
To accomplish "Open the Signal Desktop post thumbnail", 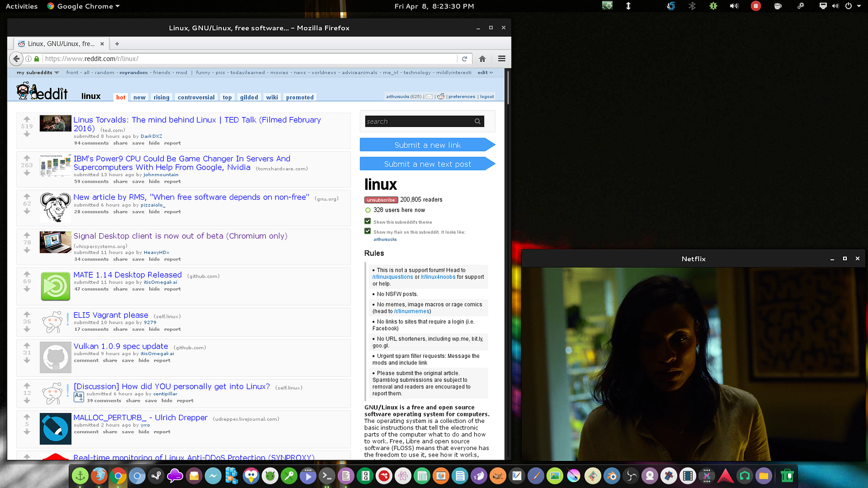I will (55, 242).
